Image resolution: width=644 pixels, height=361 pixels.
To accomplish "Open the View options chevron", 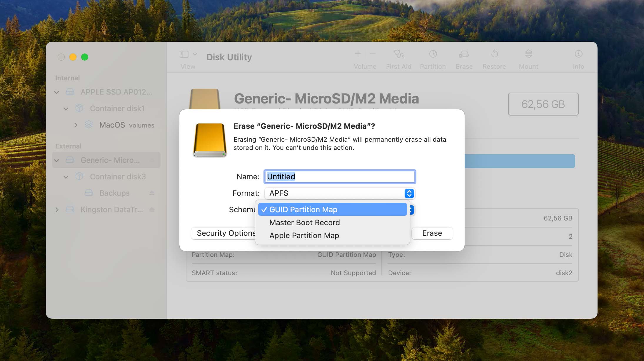I will click(195, 54).
